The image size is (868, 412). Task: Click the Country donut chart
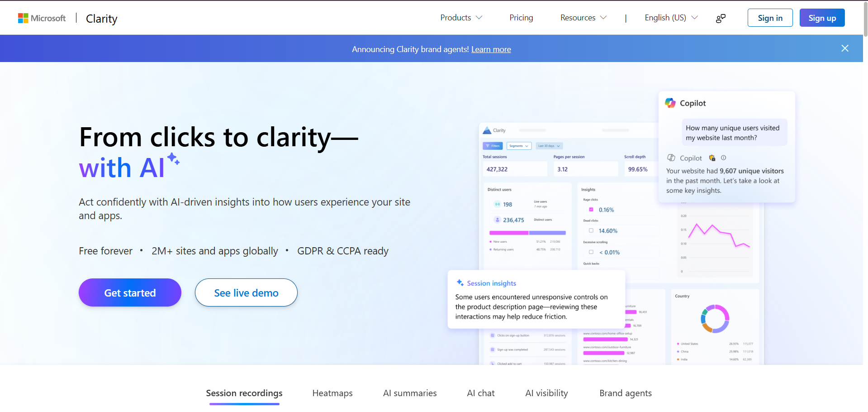(x=715, y=319)
